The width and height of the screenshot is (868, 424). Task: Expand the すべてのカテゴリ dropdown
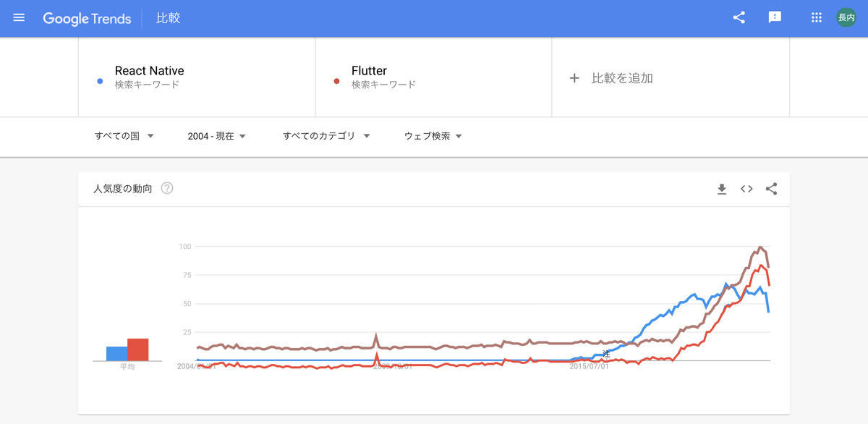click(x=326, y=136)
